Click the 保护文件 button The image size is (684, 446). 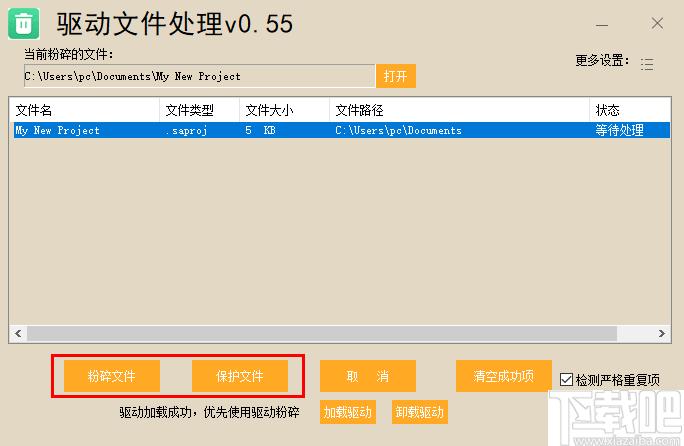click(x=240, y=376)
